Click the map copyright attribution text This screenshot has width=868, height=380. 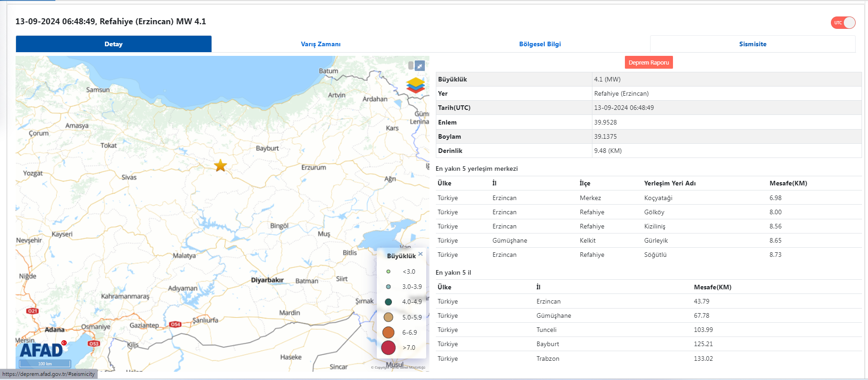398,367
